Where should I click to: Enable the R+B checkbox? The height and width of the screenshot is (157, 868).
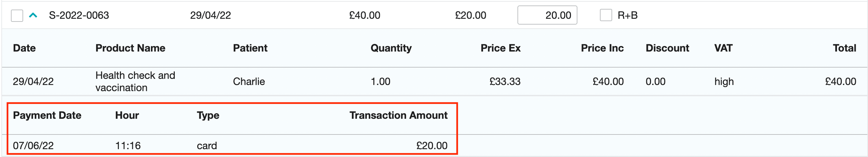pyautogui.click(x=606, y=15)
